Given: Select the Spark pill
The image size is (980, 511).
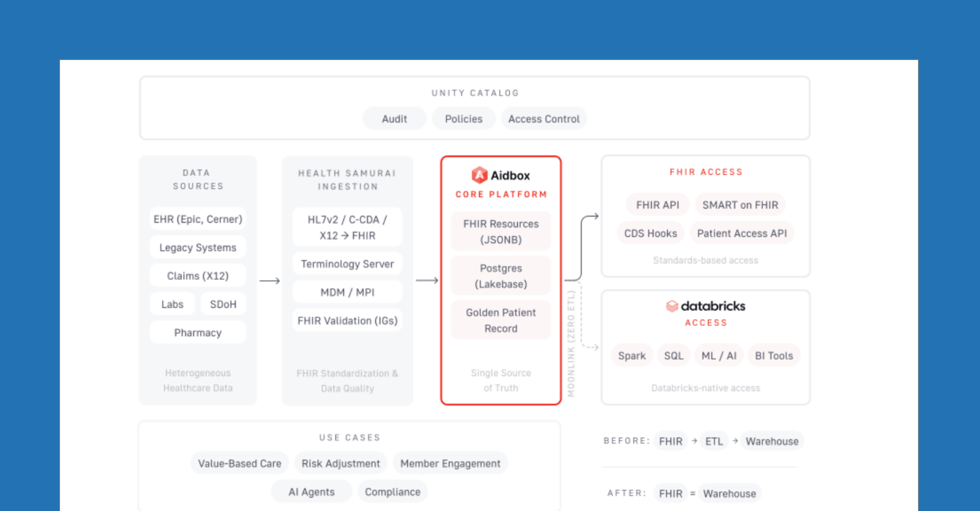Looking at the screenshot, I should 632,355.
